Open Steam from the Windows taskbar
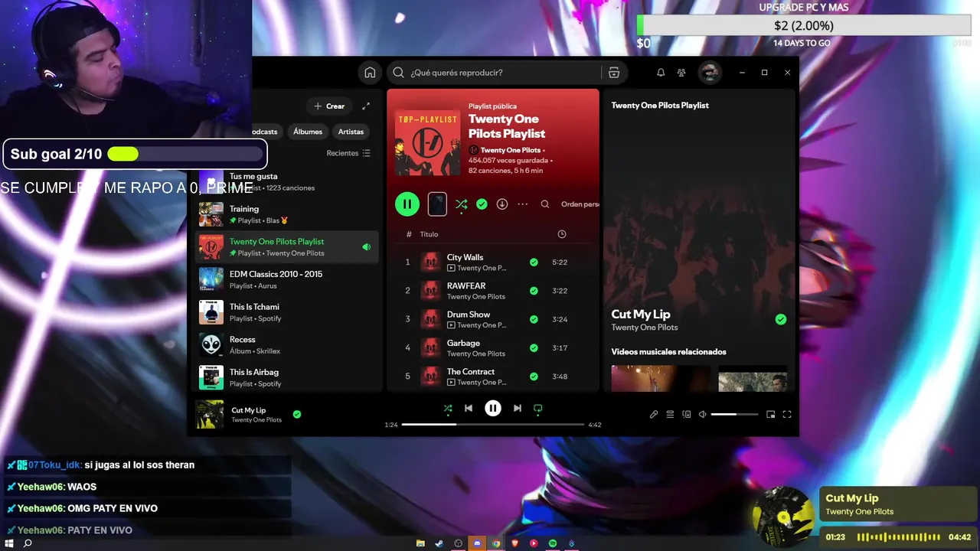The image size is (980, 551). [x=439, y=543]
